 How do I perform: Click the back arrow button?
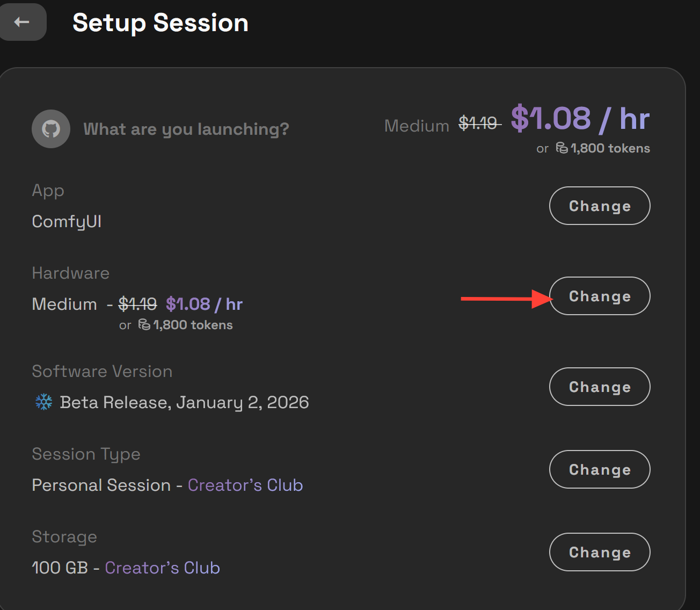tap(22, 22)
